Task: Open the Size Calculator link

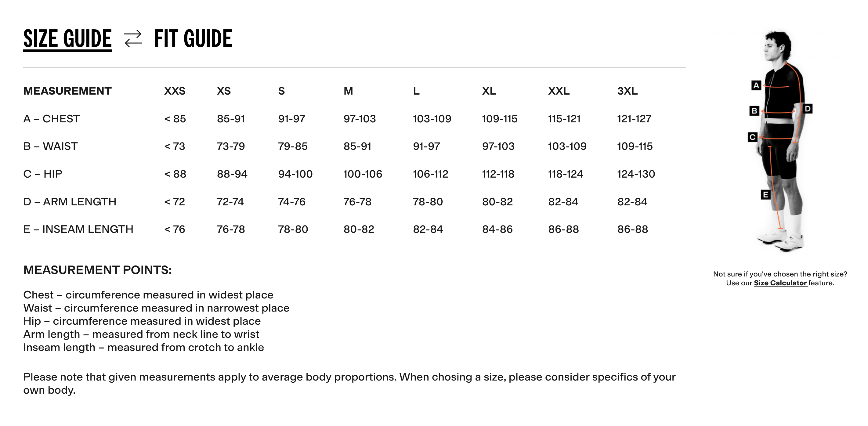Action: click(x=780, y=283)
